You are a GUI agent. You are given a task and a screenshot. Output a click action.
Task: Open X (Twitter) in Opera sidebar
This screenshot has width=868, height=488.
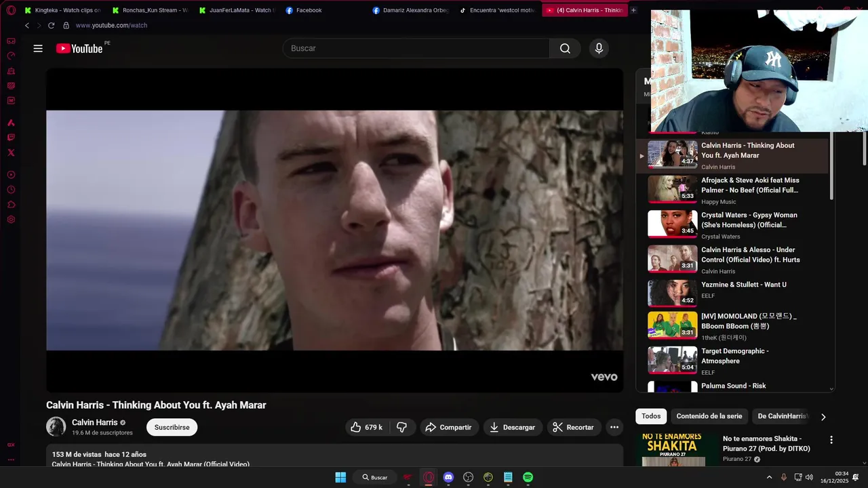(x=11, y=152)
